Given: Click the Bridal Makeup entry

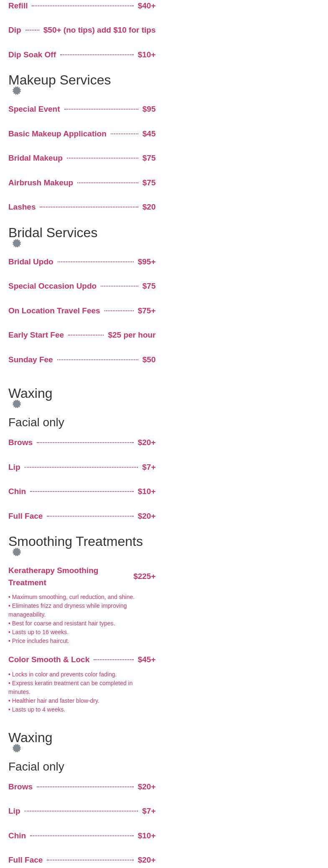Looking at the screenshot, I should pyautogui.click(x=36, y=158).
